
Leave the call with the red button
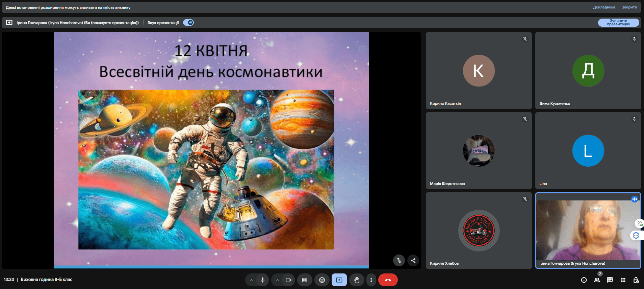coord(388,280)
